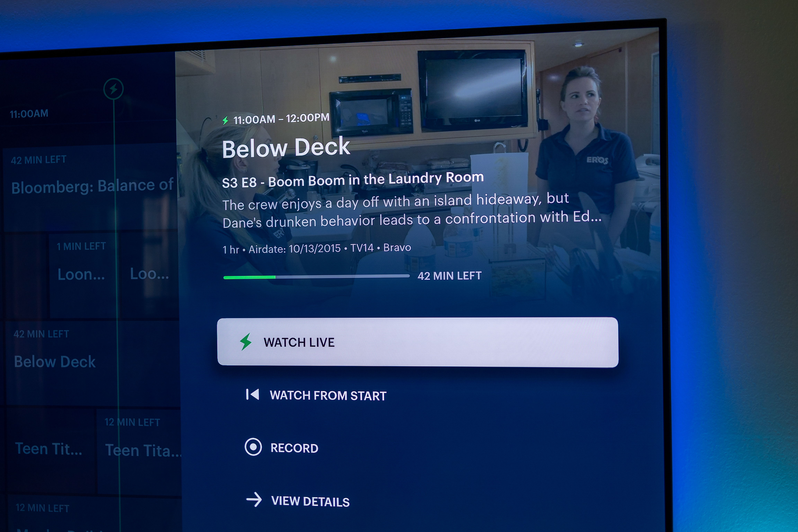
Task: Open View Details option
Action: tap(298, 501)
